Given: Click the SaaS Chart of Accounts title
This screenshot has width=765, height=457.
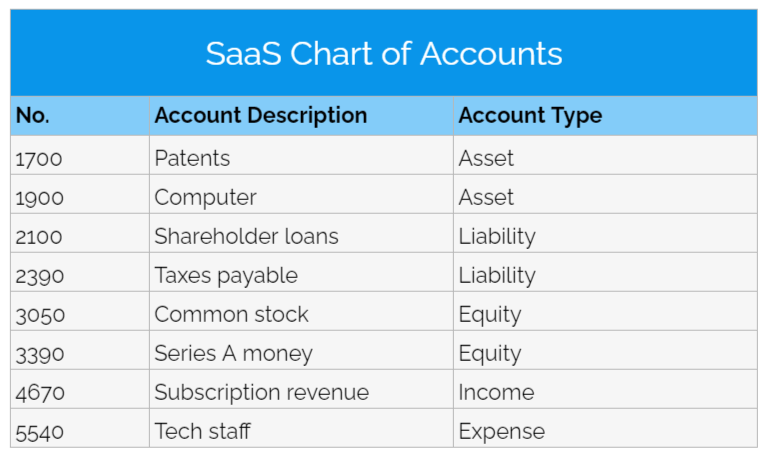Looking at the screenshot, I should coord(383,53).
